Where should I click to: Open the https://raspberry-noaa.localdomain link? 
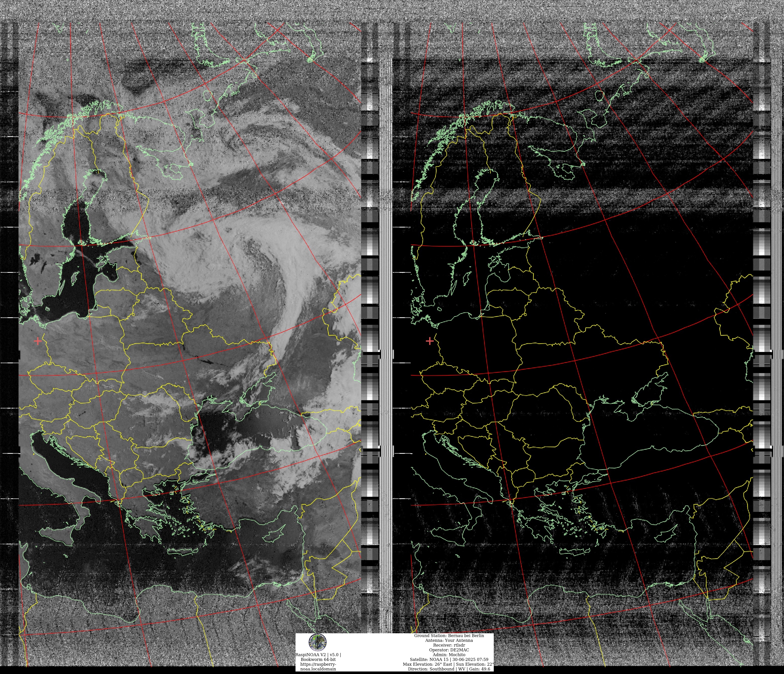(x=318, y=667)
